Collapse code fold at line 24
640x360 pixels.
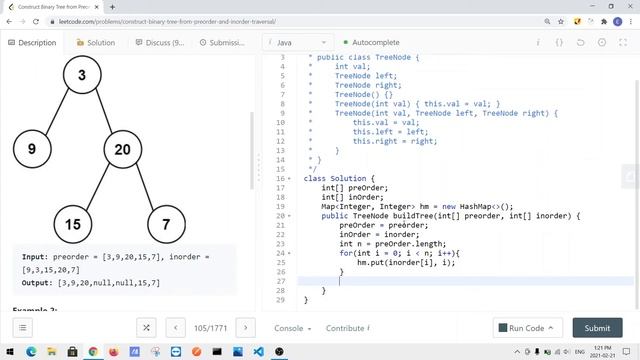pos(289,253)
